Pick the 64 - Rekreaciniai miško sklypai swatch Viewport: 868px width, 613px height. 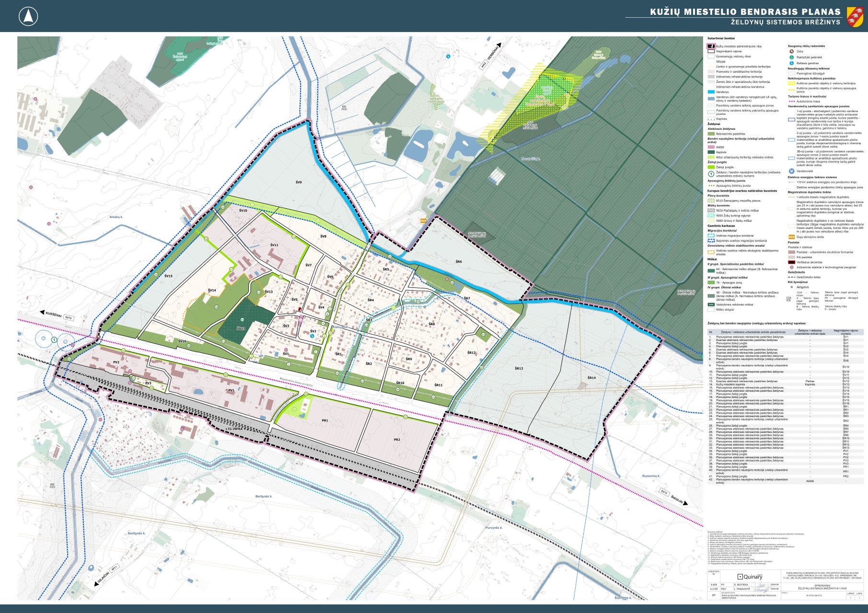click(711, 271)
